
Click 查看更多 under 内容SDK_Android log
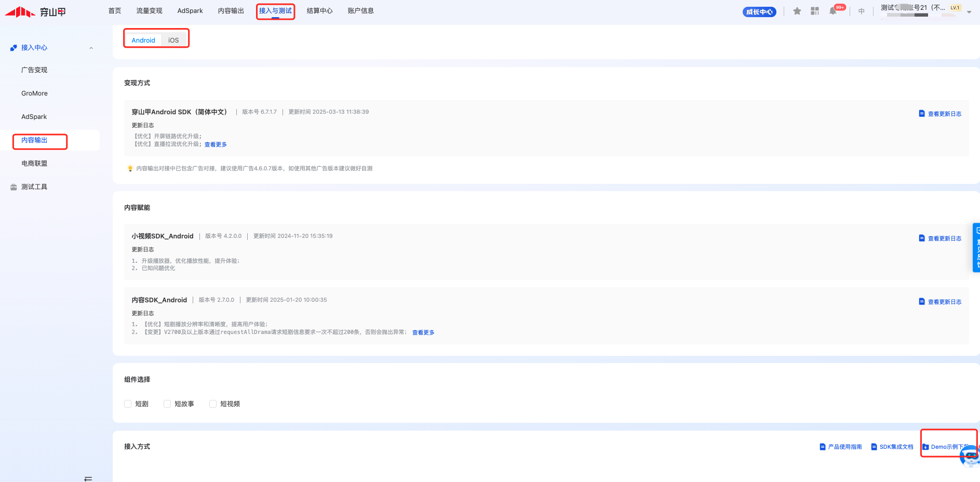423,332
